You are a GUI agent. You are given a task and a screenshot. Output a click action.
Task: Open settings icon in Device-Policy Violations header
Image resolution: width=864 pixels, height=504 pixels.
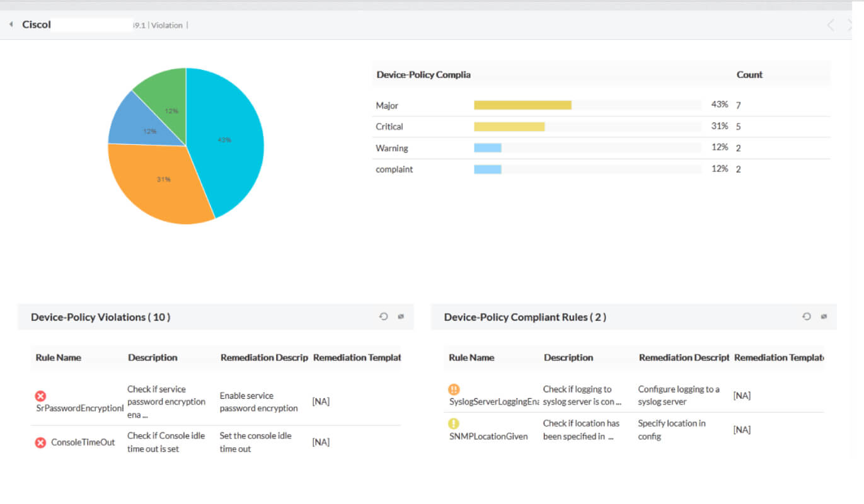click(401, 316)
